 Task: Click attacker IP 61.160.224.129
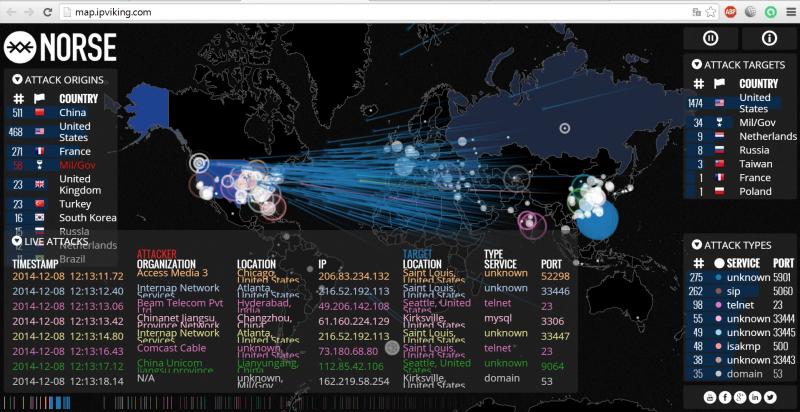pos(354,321)
